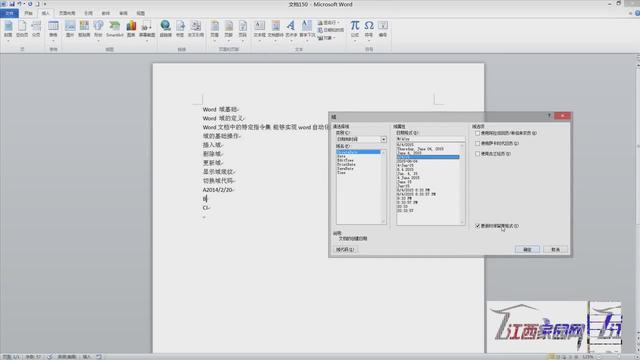
Task: Insert a SmartArt graphic
Action: 115,29
